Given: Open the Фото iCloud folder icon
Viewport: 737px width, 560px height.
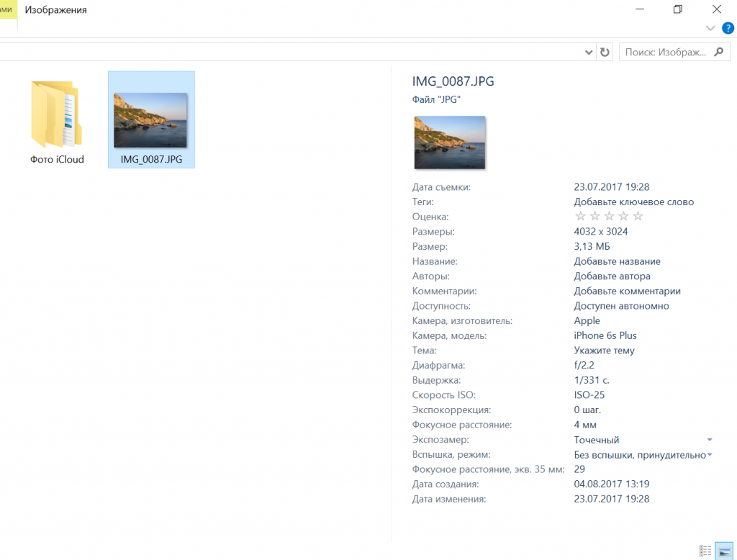Looking at the screenshot, I should click(x=57, y=114).
